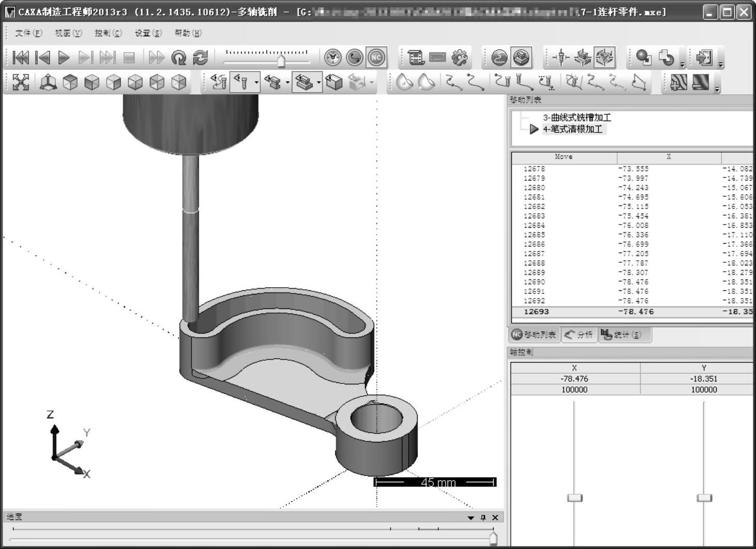Click the fit-to-view arrows icon
This screenshot has height=549, width=756.
coord(21,82)
